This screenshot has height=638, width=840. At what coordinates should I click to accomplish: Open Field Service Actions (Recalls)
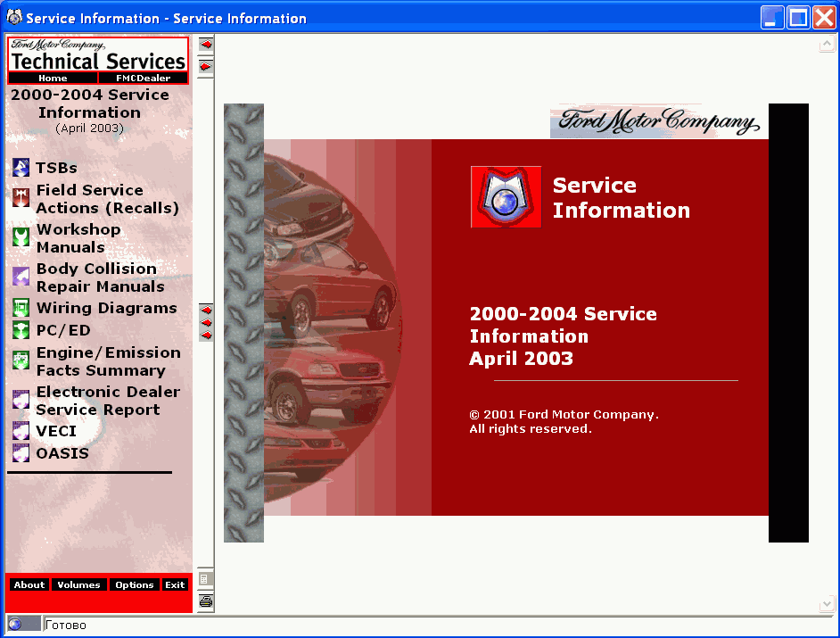pyautogui.click(x=107, y=199)
